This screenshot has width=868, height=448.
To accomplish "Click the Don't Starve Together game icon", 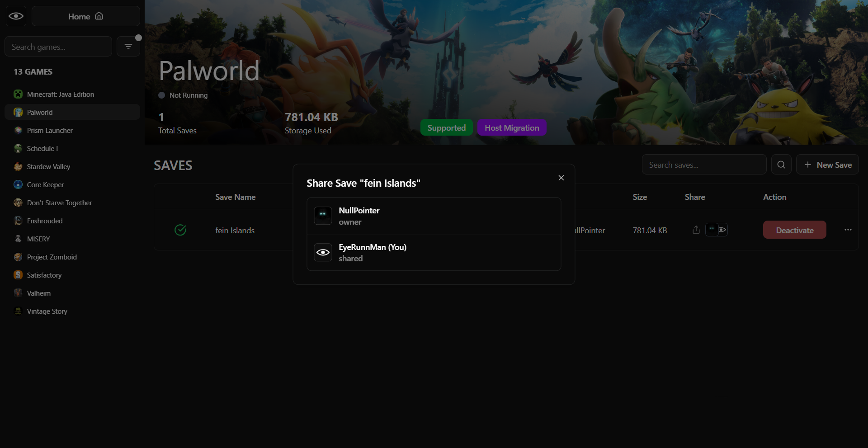I will click(18, 203).
